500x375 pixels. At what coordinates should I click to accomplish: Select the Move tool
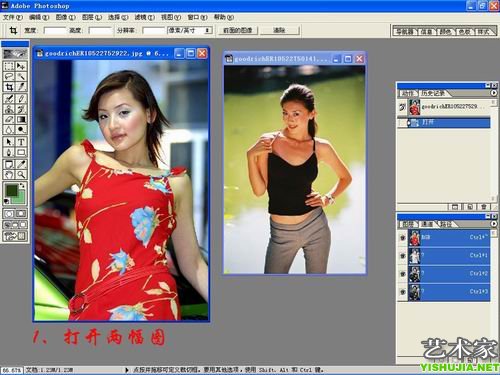21,66
